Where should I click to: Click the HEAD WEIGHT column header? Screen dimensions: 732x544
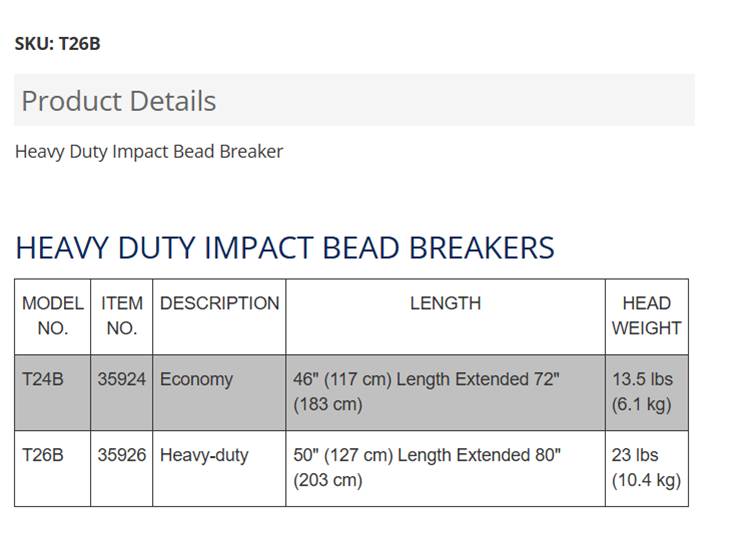646,315
